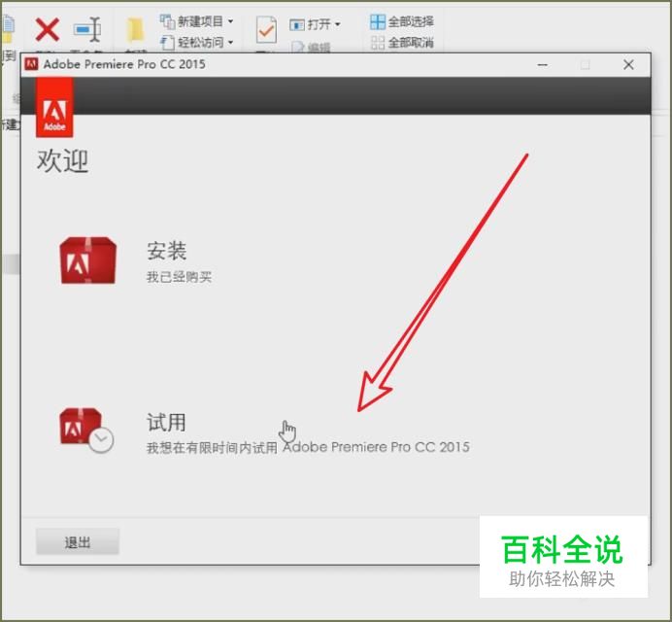Image resolution: width=672 pixels, height=622 pixels.
Task: Click the 退出 exit button
Action: tap(78, 541)
